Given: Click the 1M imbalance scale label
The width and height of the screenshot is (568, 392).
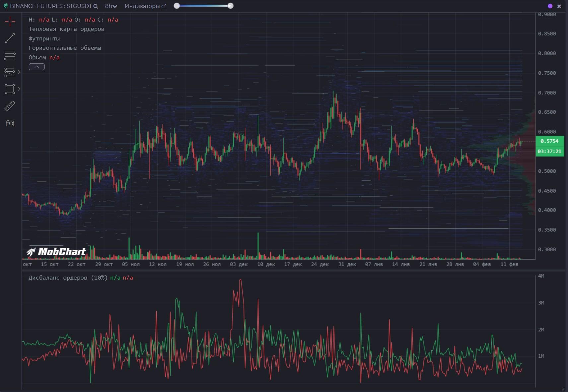Looking at the screenshot, I should (541, 356).
